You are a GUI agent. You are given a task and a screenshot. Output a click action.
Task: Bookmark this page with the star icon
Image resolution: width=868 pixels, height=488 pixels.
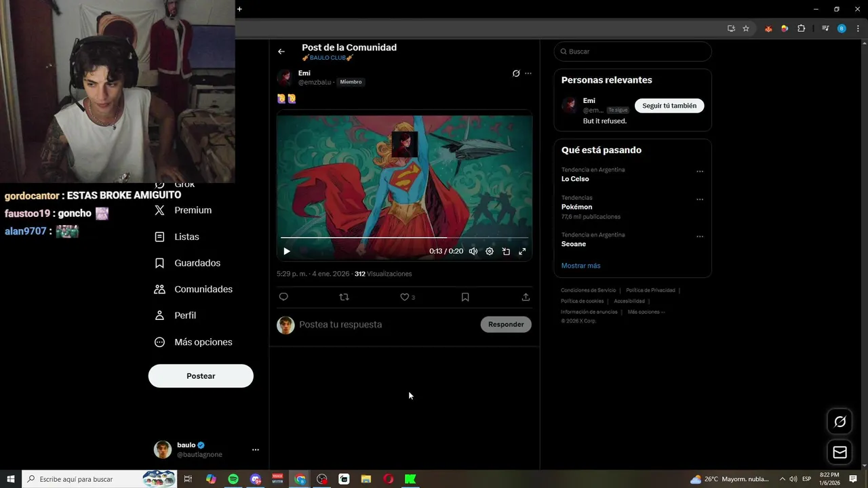(746, 28)
